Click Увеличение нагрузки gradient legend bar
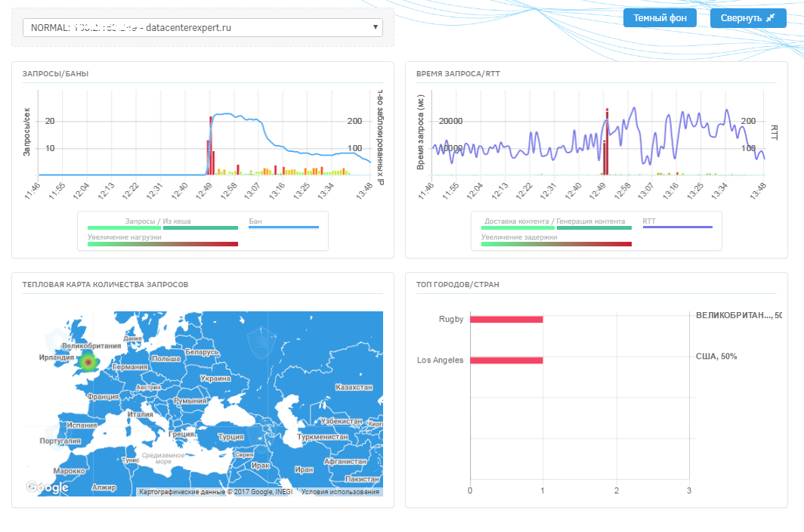The image size is (804, 532). [x=162, y=243]
